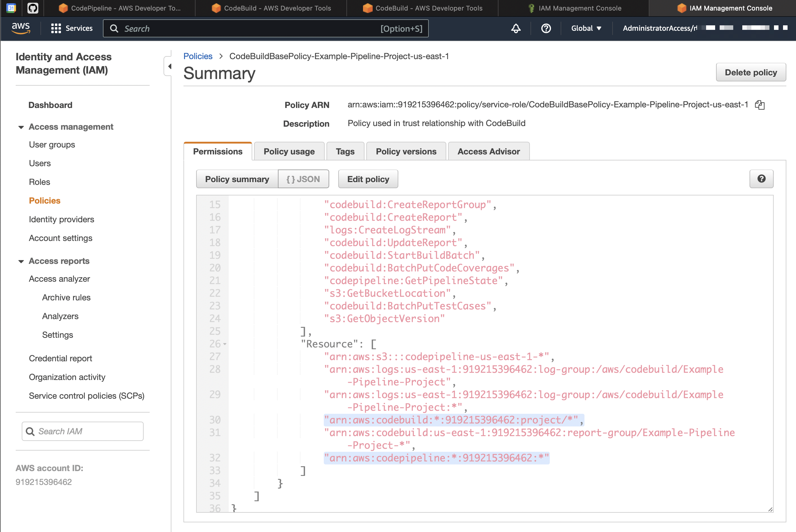Click the JSON view button
Screen dimensions: 796x532
pos(302,179)
